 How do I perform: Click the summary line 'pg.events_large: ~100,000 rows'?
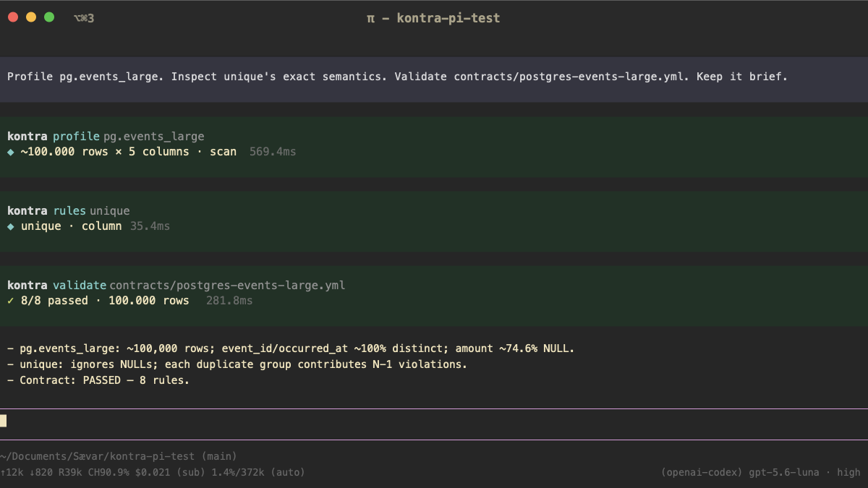291,348
